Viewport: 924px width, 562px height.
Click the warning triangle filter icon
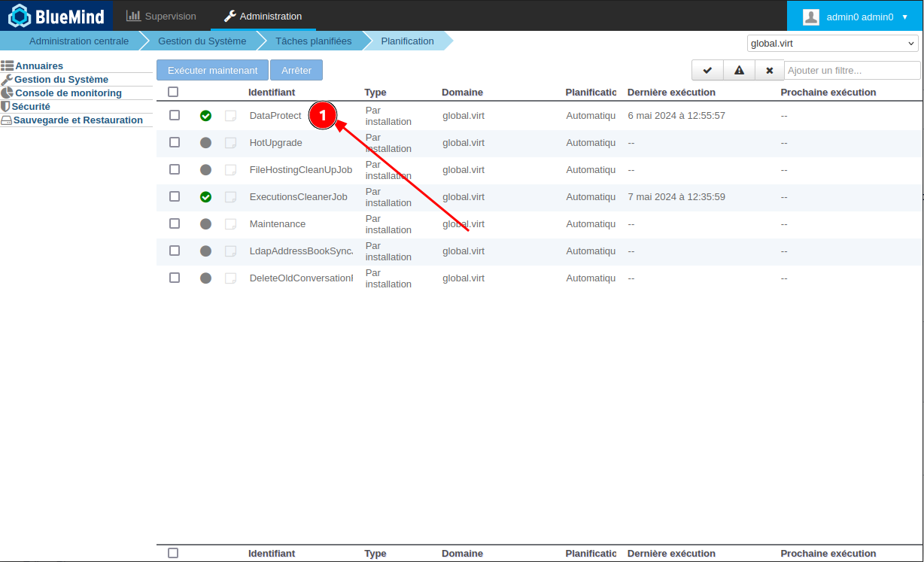tap(739, 70)
